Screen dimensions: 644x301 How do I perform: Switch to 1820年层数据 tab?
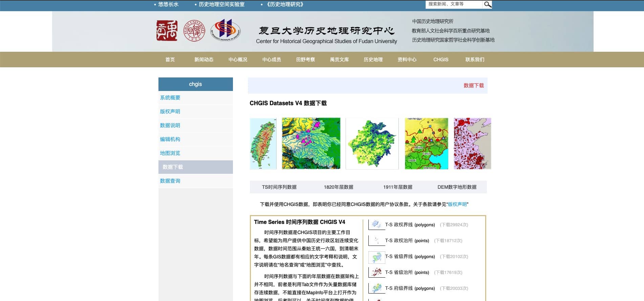[x=339, y=187]
